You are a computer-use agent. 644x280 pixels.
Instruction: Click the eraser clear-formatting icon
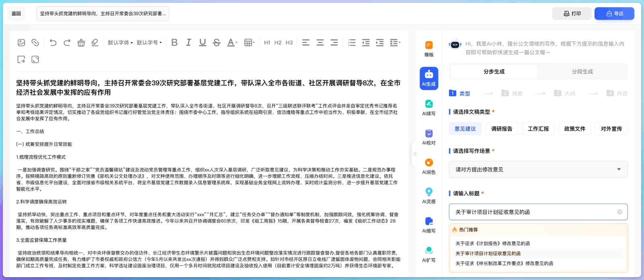pyautogui.click(x=95, y=43)
